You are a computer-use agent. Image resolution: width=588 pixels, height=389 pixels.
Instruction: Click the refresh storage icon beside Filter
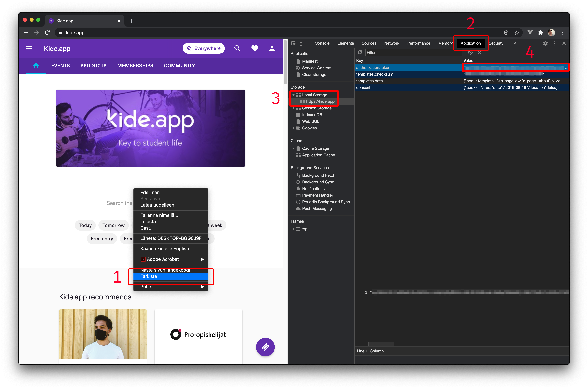click(x=360, y=52)
